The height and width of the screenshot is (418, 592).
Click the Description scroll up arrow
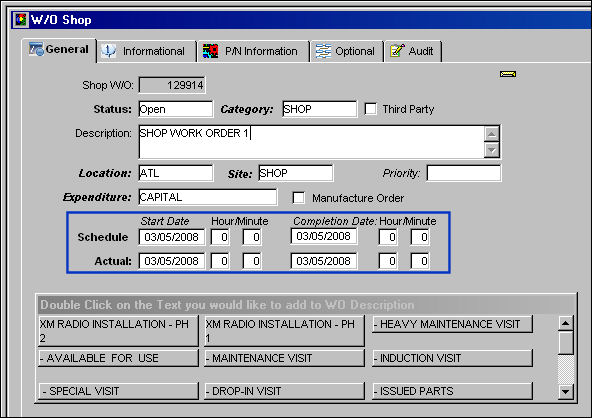[492, 134]
